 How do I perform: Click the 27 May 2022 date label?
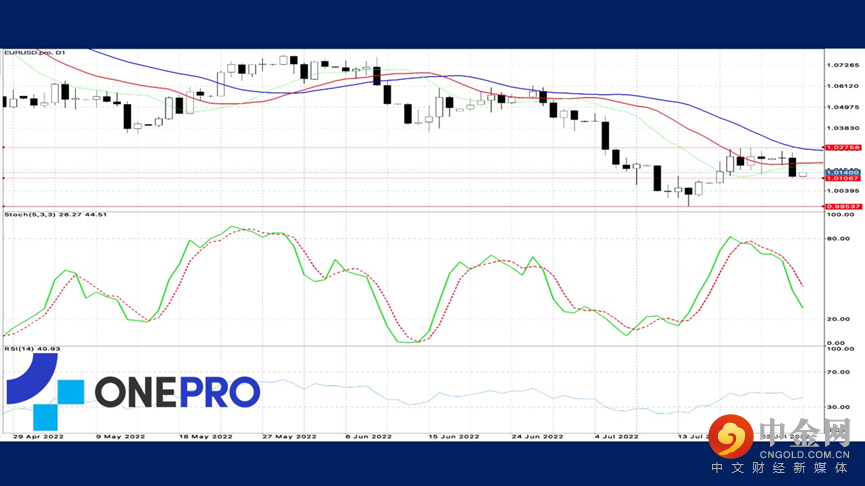[289, 436]
